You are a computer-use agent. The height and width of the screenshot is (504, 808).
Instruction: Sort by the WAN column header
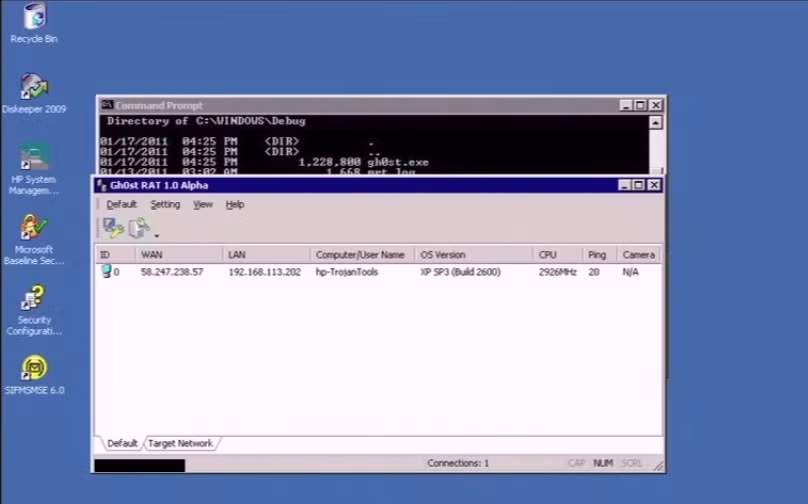179,255
